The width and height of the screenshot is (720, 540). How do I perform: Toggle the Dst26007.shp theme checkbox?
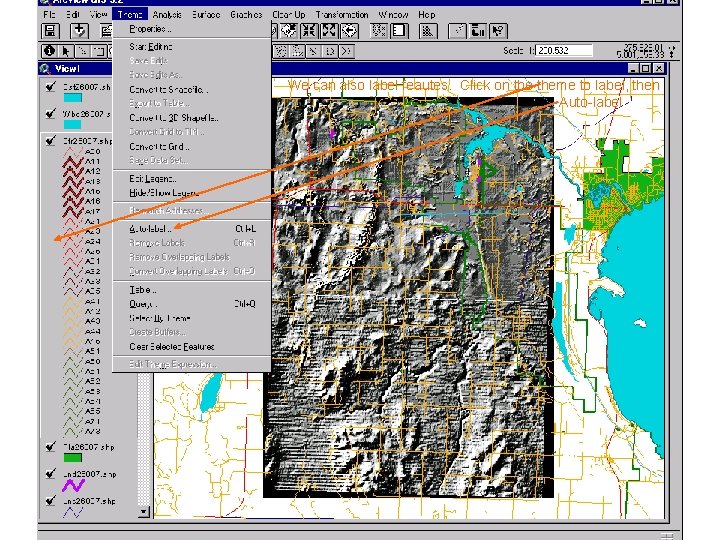click(x=51, y=85)
